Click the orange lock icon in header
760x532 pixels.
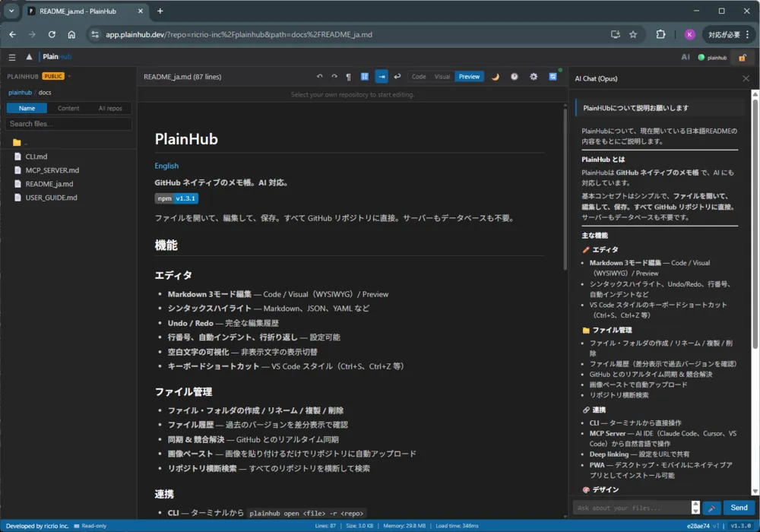742,58
